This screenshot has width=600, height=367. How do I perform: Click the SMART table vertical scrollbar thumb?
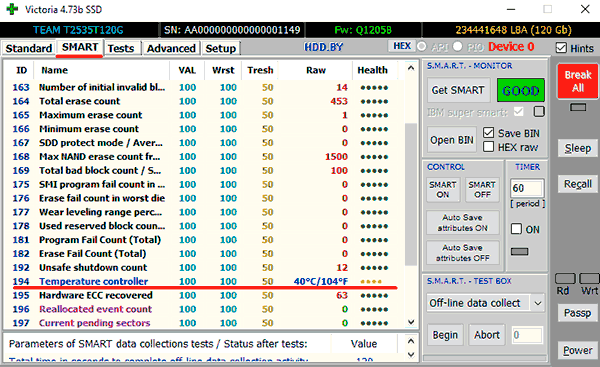coord(411,194)
